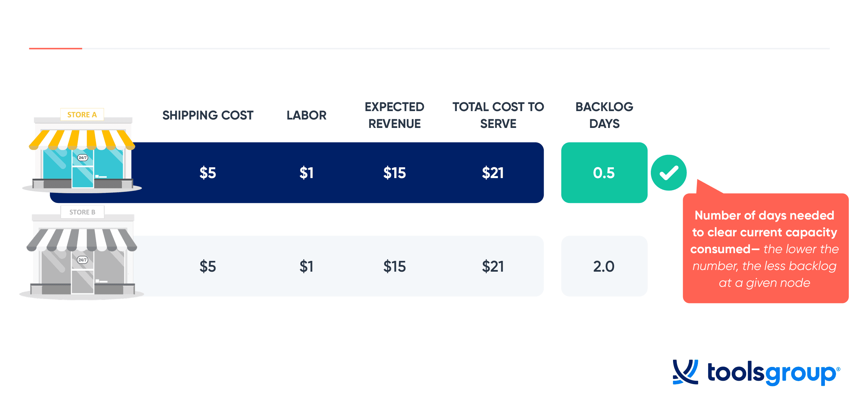Click the red progress bar segment

(x=56, y=48)
